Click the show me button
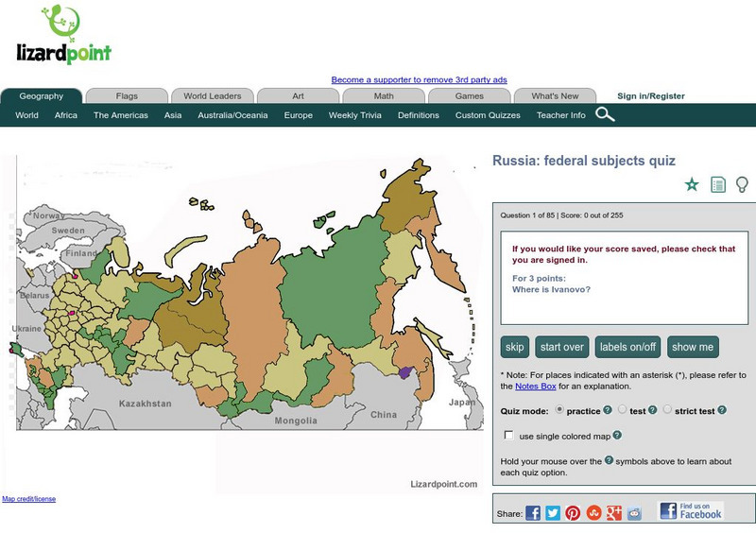The width and height of the screenshot is (756, 533). tap(693, 347)
